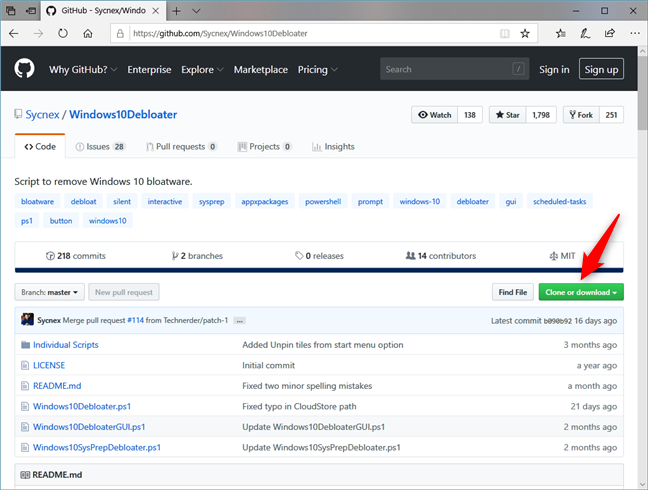This screenshot has width=648, height=490.
Task: Switch to the Pull requests tab
Action: 181,147
